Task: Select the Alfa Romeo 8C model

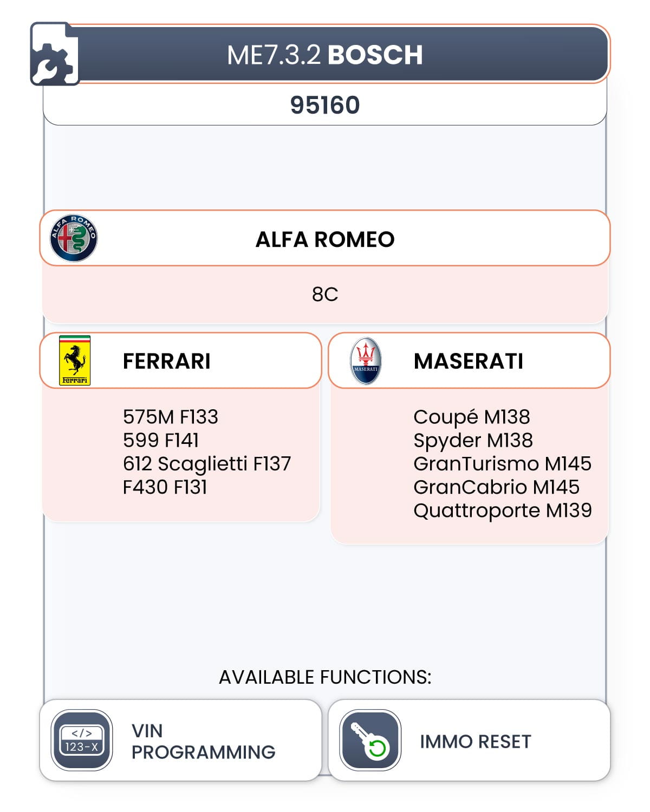Action: tap(325, 294)
